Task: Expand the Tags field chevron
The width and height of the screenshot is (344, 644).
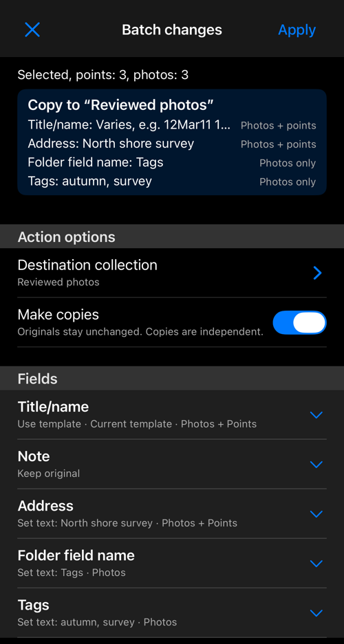Action: click(x=316, y=613)
